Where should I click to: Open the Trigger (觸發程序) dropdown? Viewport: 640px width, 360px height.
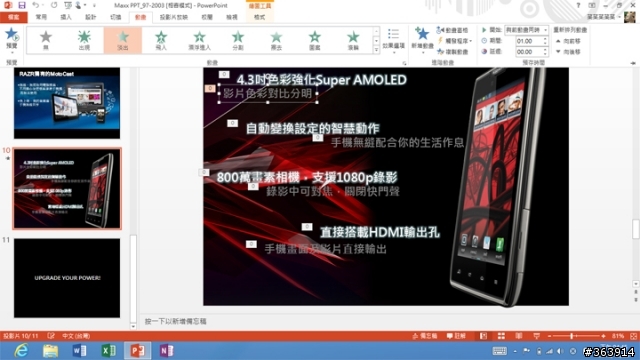pyautogui.click(x=455, y=41)
